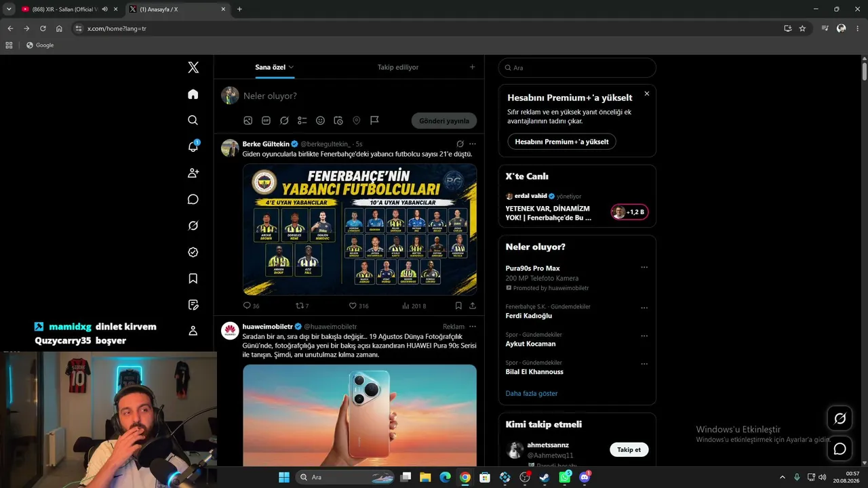The width and height of the screenshot is (868, 488).
Task: Open WhatsApp from the Windows taskbar
Action: (565, 477)
